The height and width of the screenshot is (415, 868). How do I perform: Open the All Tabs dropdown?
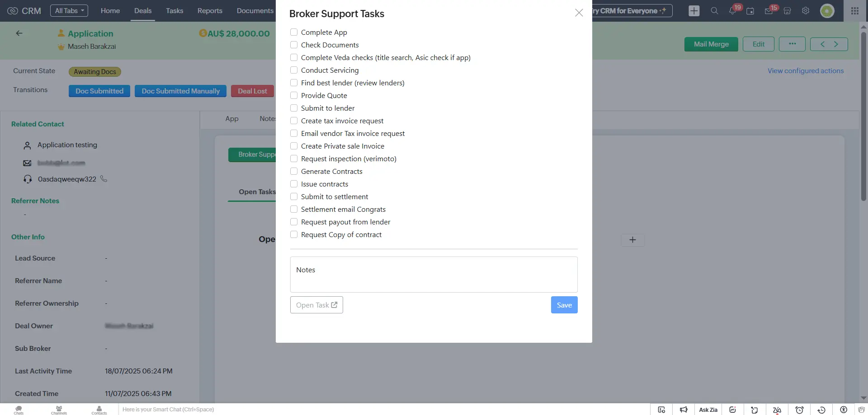pyautogui.click(x=69, y=10)
